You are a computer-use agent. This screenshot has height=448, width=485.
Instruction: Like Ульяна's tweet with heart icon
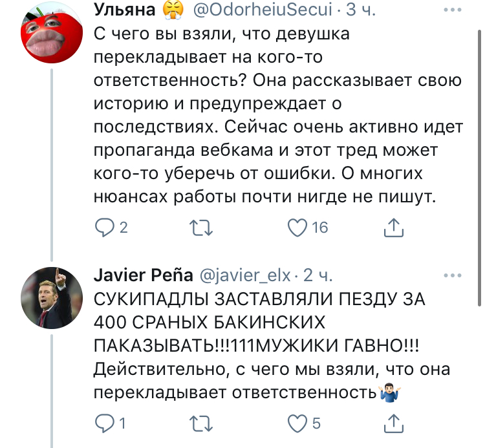(296, 227)
